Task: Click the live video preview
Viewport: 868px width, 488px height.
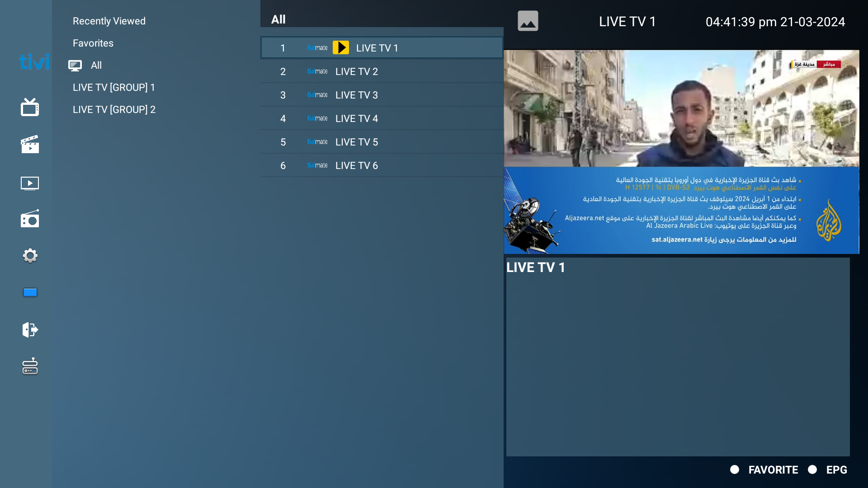Action: (x=681, y=152)
